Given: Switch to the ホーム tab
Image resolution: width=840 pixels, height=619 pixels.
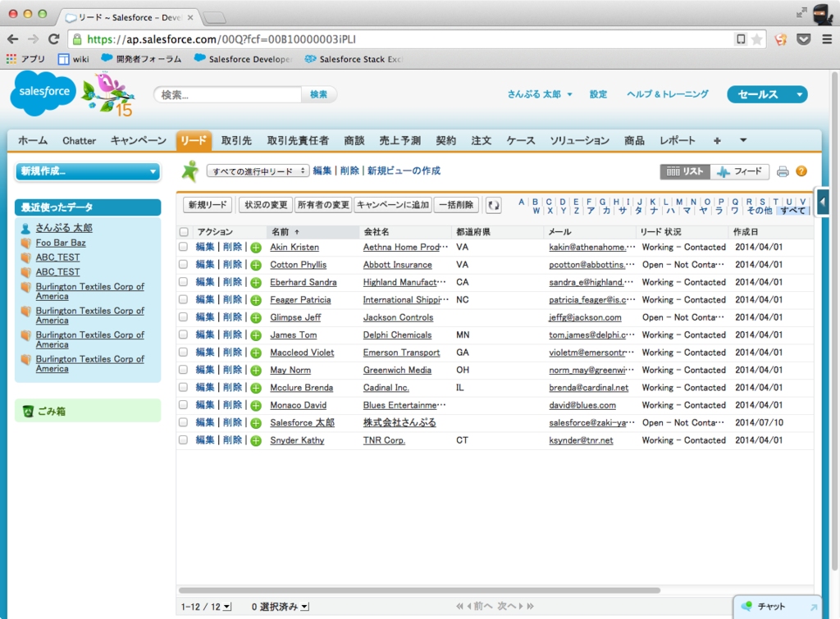Looking at the screenshot, I should [33, 141].
